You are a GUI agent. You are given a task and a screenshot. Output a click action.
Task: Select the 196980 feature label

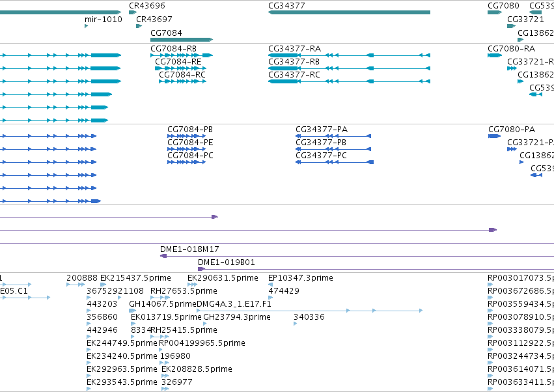point(175,356)
